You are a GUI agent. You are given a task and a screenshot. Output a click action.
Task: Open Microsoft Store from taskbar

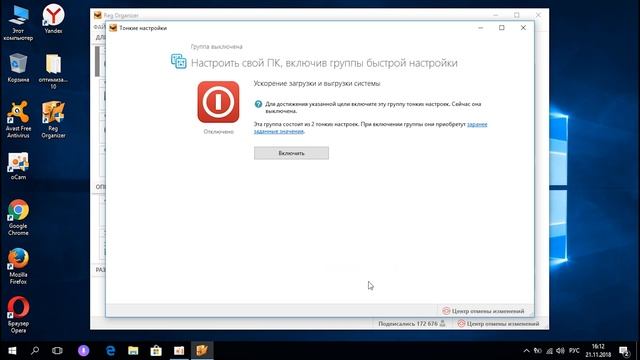tap(156, 351)
